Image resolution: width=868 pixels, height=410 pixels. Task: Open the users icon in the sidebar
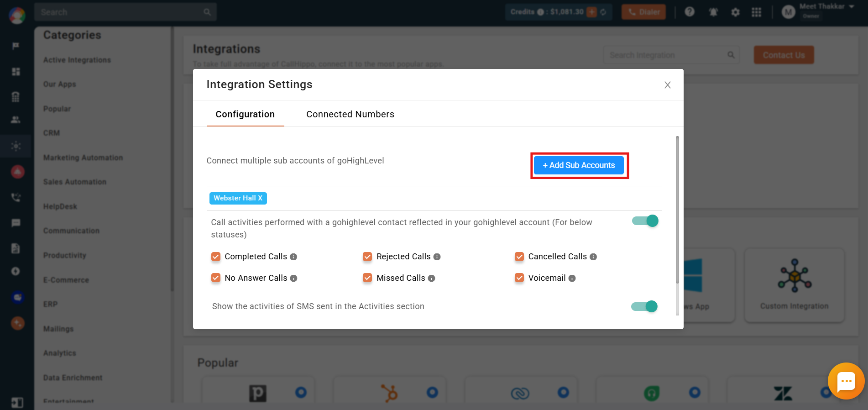click(x=16, y=120)
